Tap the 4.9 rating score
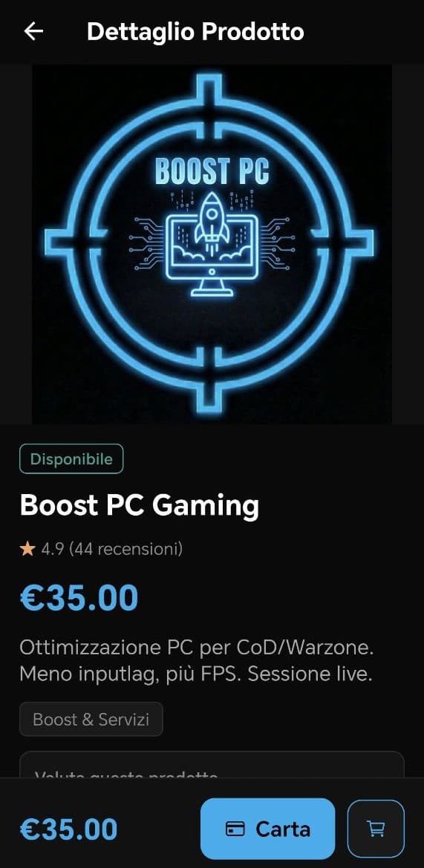424x868 pixels. tap(53, 549)
